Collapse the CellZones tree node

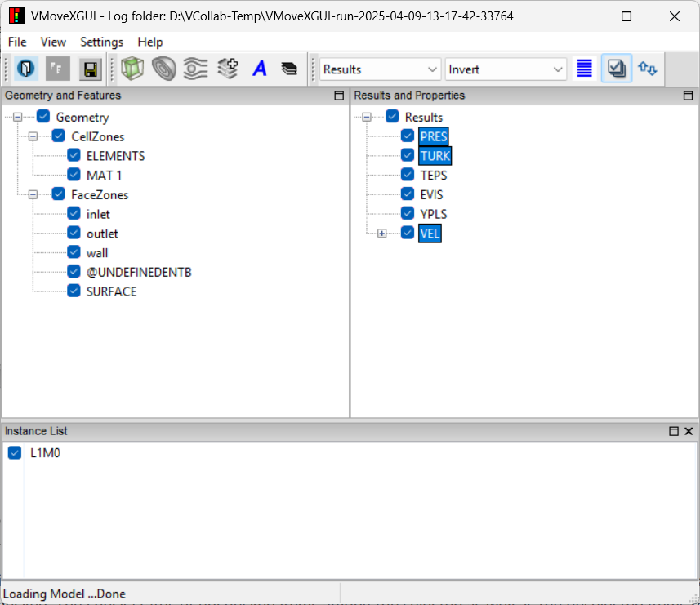[x=33, y=136]
